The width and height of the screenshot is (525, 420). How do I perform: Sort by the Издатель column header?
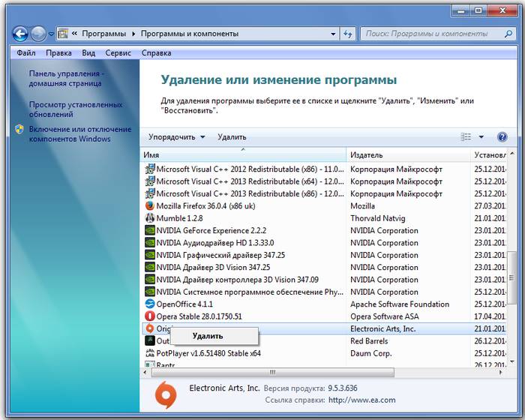409,154
